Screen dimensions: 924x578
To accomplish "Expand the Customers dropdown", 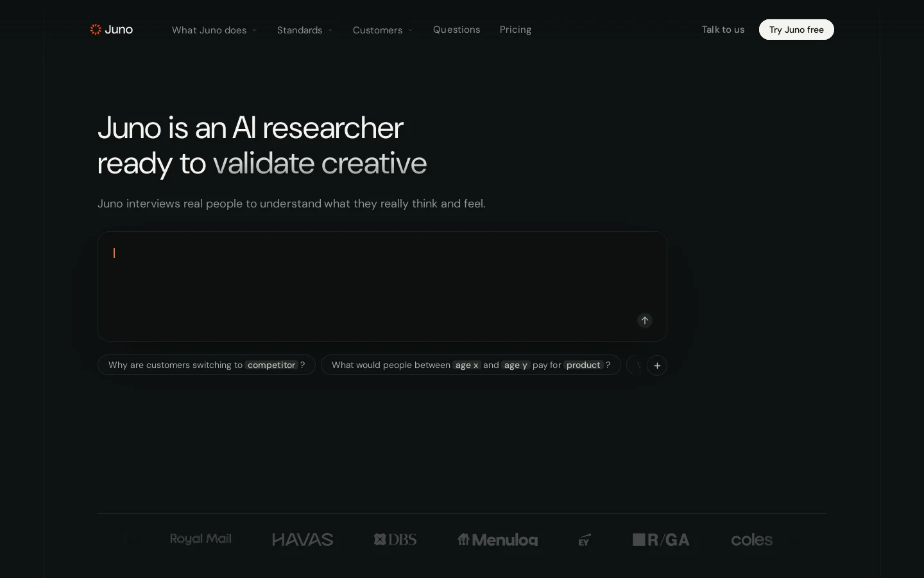I will pos(383,30).
